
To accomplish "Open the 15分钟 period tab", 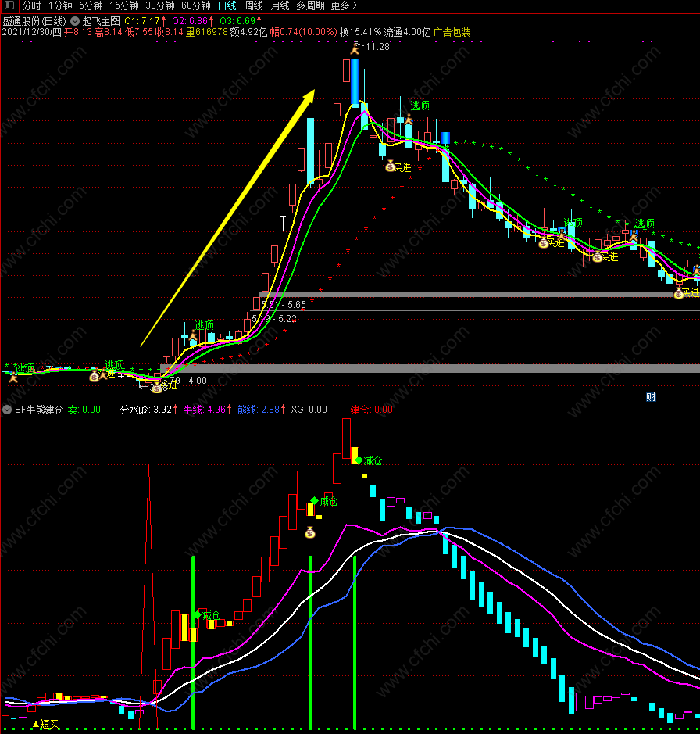I will coord(124,5).
